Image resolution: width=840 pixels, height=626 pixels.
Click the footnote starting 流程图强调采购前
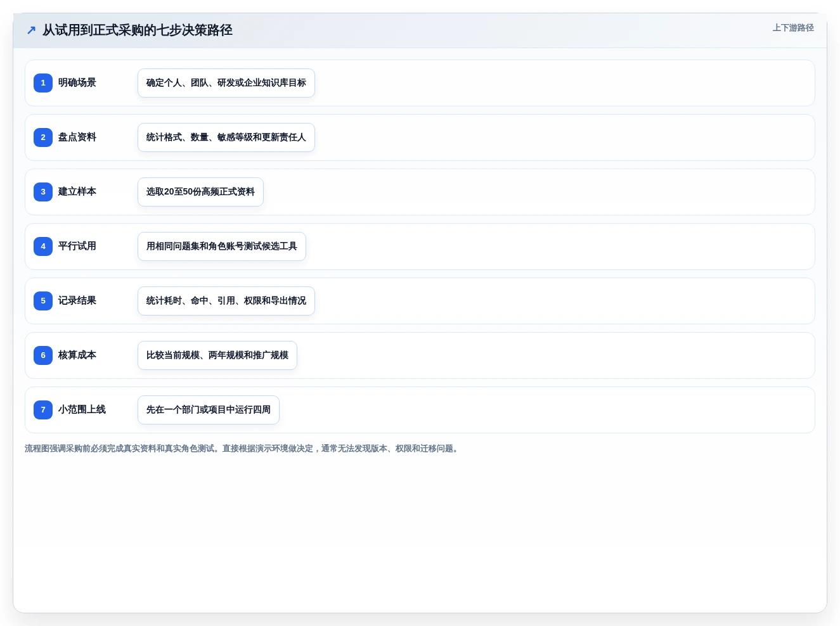(x=243, y=449)
